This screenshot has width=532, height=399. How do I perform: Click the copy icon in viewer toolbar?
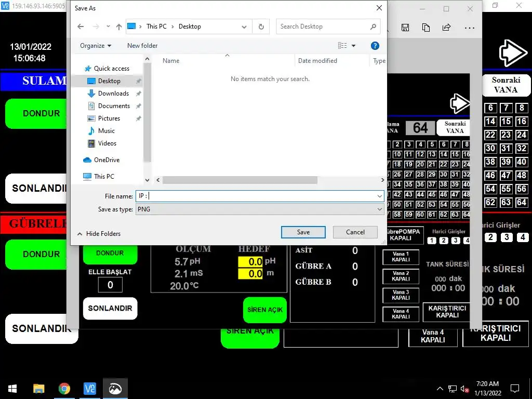point(426,28)
